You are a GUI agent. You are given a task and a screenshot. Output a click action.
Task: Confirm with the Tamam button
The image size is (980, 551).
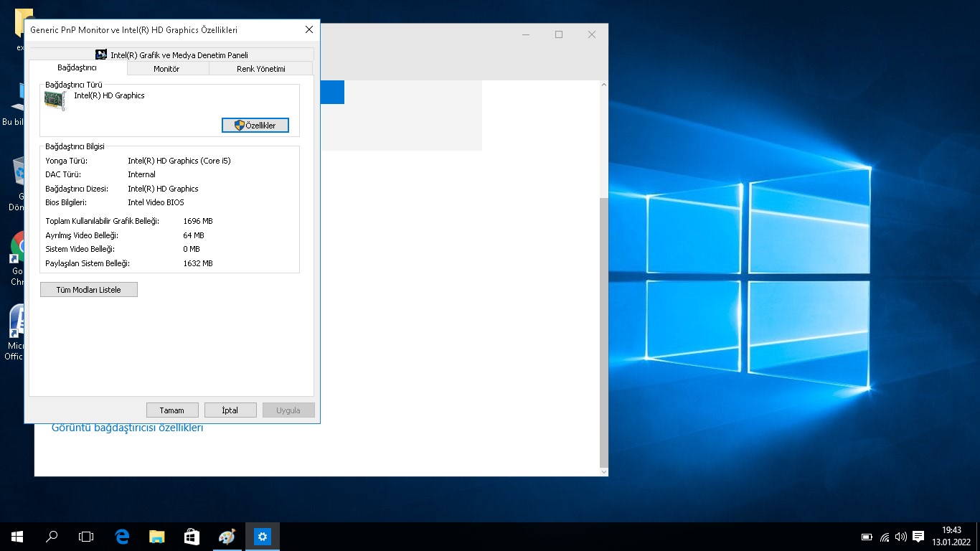(172, 410)
